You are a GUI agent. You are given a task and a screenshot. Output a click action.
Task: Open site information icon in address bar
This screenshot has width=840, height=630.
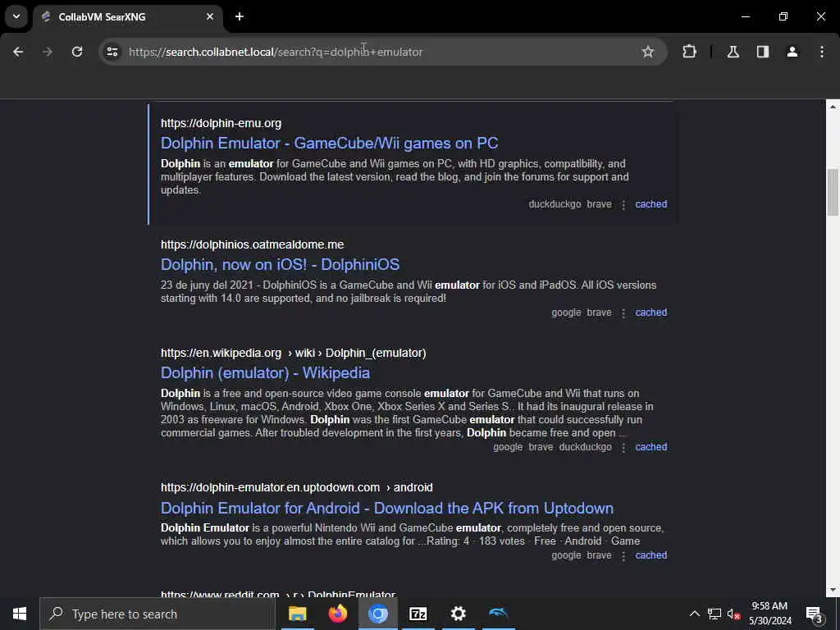[x=112, y=52]
